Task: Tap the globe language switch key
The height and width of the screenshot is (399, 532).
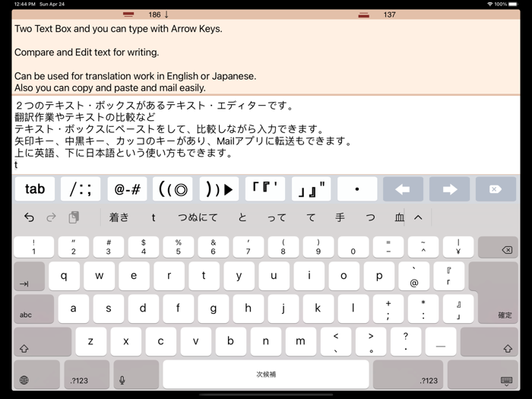Action: (x=24, y=379)
